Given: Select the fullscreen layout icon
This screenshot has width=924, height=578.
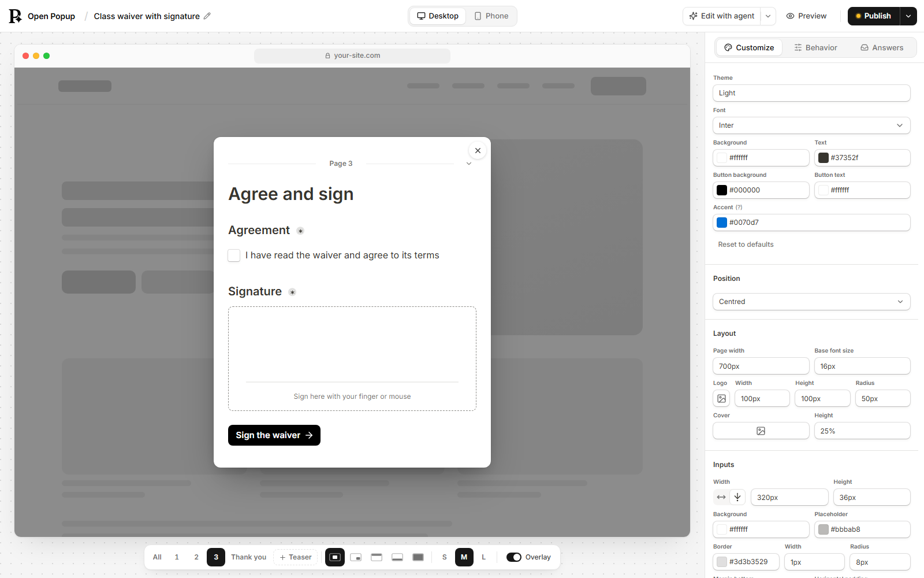Looking at the screenshot, I should pos(418,557).
